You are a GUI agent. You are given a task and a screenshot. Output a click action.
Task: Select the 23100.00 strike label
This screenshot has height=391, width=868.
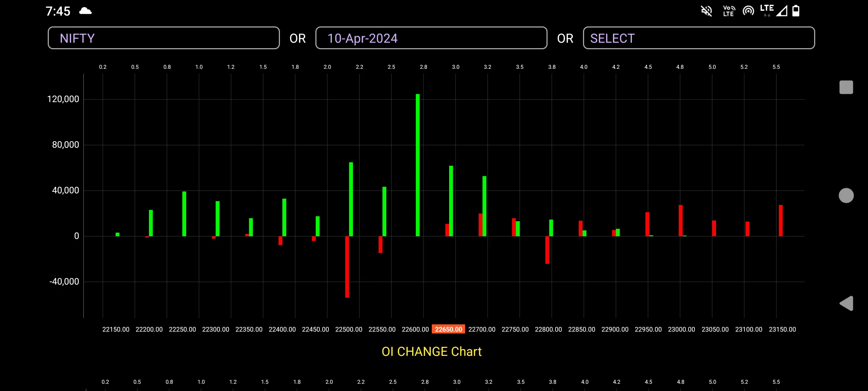click(749, 329)
